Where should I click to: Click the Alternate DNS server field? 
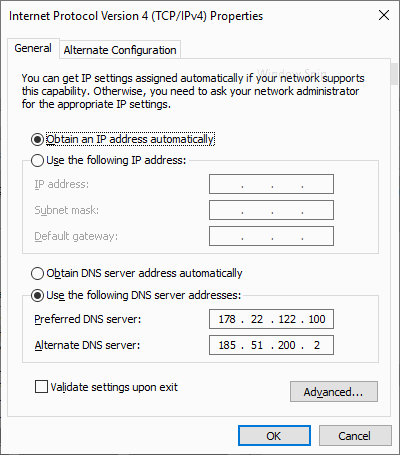271,345
